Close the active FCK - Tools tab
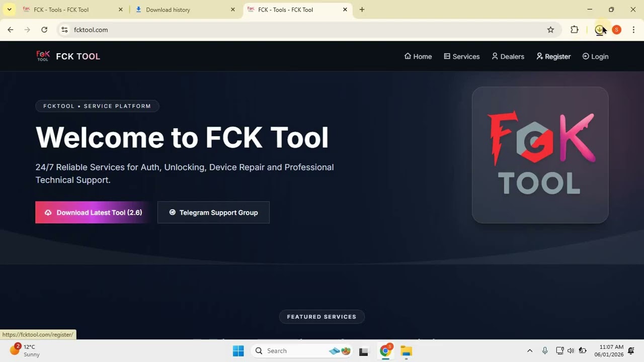The image size is (644, 362). pyautogui.click(x=345, y=10)
